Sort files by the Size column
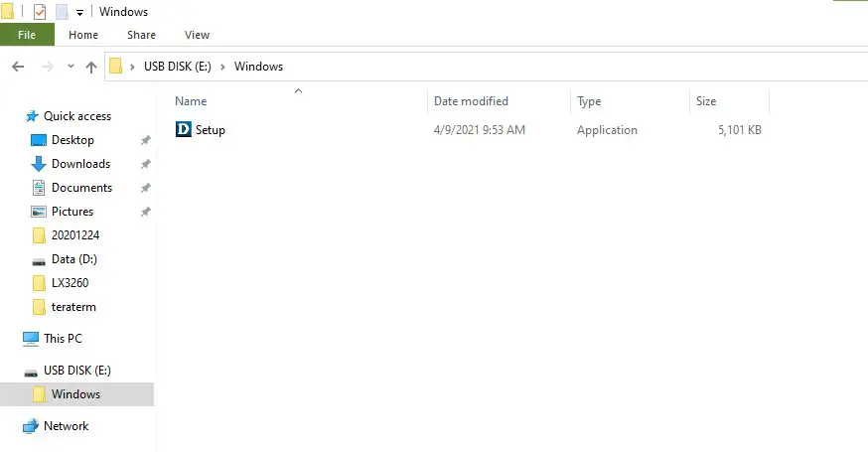868x452 pixels. click(x=706, y=100)
